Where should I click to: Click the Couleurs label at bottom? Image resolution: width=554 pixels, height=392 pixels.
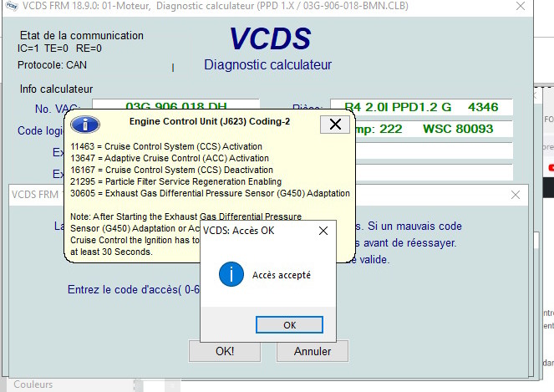[33, 384]
